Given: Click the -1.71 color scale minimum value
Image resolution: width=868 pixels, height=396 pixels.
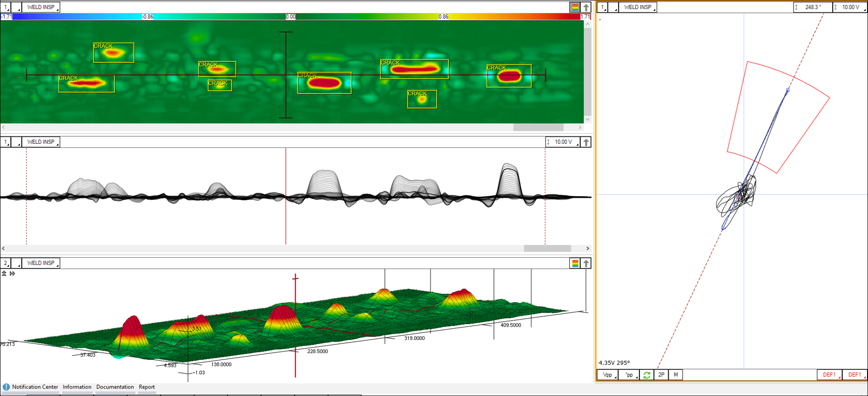Looking at the screenshot, I should pyautogui.click(x=6, y=17).
